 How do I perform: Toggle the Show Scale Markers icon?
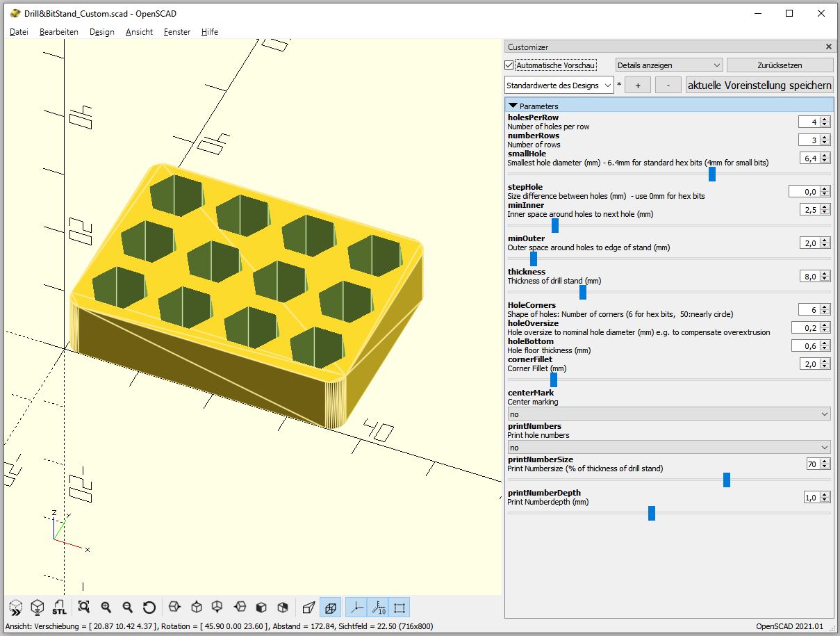pyautogui.click(x=378, y=607)
